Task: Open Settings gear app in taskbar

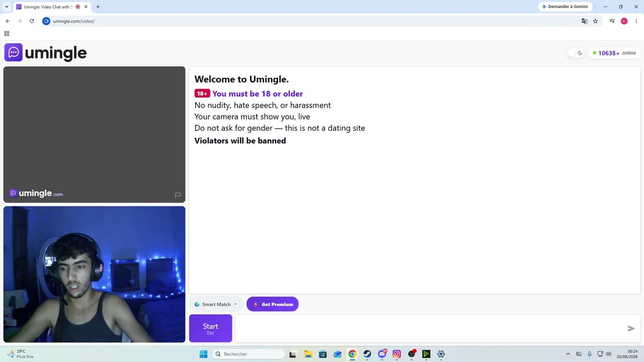Action: click(441, 354)
